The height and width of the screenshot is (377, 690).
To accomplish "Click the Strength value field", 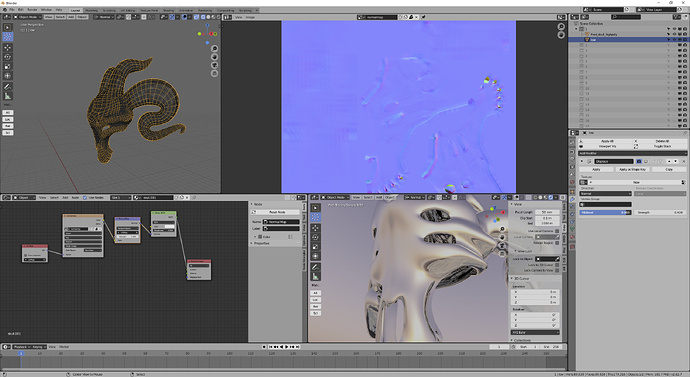I will [660, 212].
